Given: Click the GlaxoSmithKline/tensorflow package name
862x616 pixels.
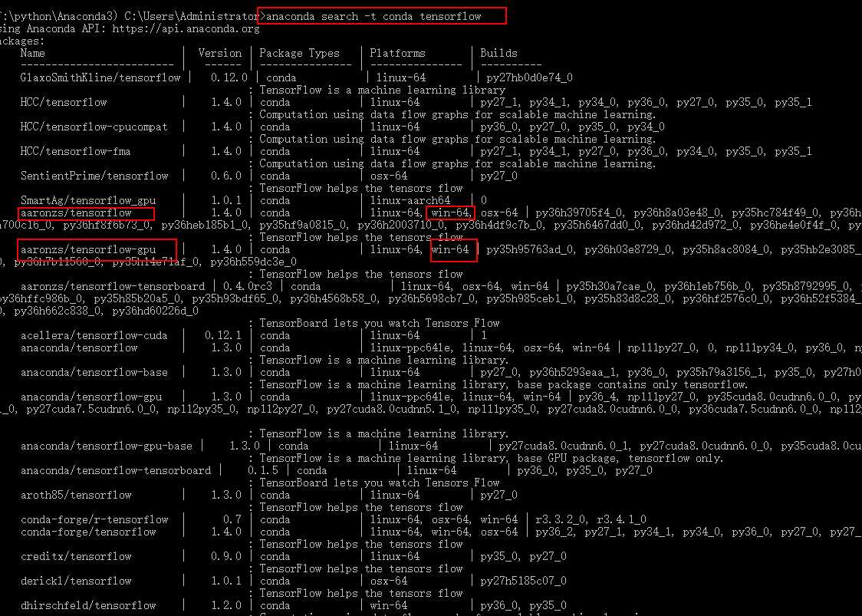Looking at the screenshot, I should coord(100,77).
